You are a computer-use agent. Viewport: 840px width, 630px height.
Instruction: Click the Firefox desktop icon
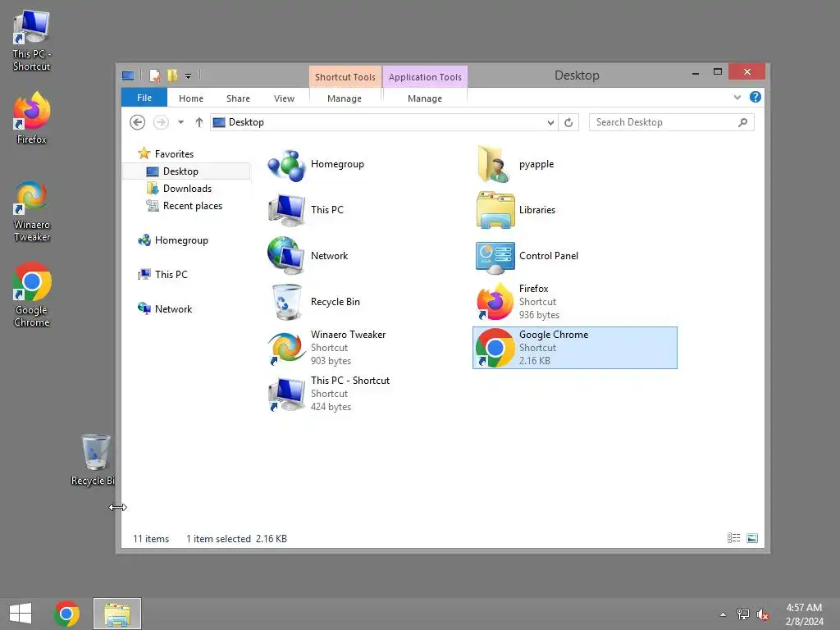tap(32, 118)
